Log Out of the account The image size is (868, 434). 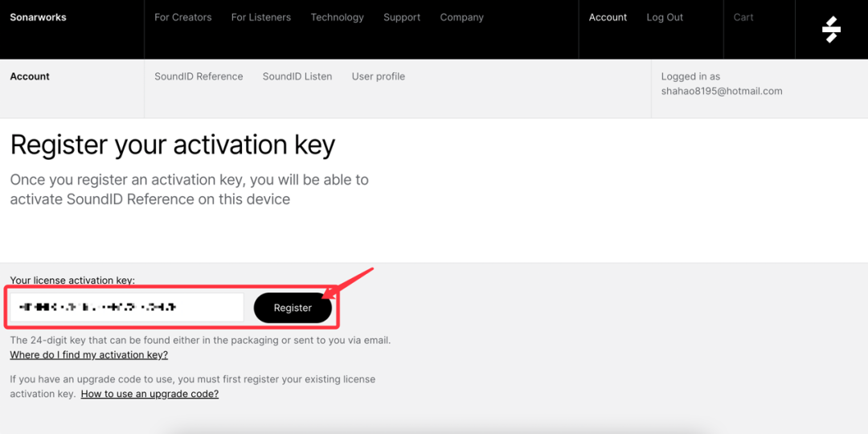point(665,18)
